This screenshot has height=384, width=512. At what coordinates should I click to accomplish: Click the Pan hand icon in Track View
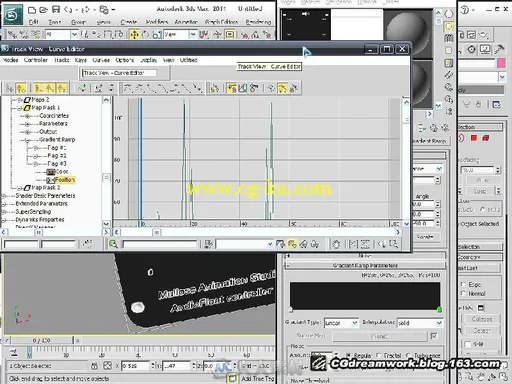(x=336, y=244)
